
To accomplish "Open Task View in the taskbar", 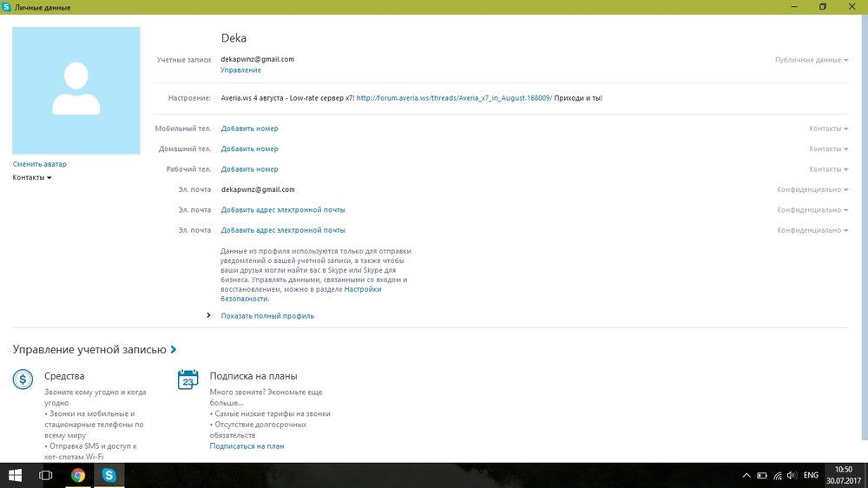I will 46,475.
